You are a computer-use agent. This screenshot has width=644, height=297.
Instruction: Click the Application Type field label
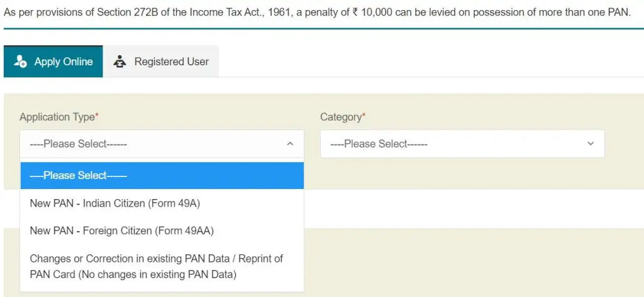[57, 117]
